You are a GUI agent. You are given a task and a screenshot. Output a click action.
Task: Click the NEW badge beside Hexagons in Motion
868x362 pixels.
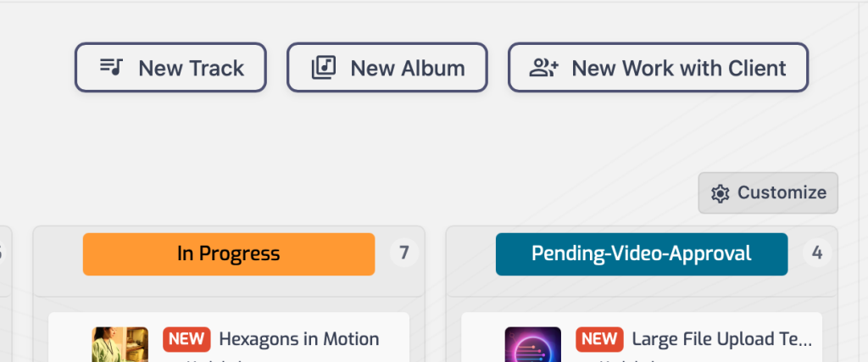tap(186, 340)
